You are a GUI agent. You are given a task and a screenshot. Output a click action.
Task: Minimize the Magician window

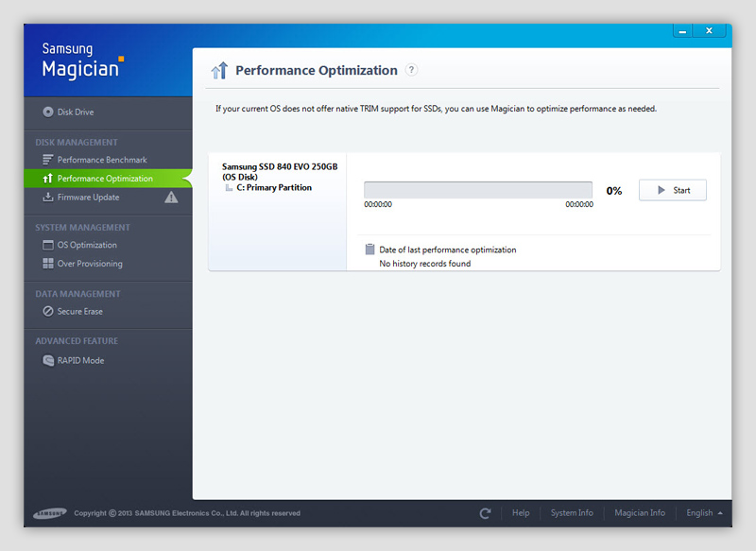[x=682, y=31]
